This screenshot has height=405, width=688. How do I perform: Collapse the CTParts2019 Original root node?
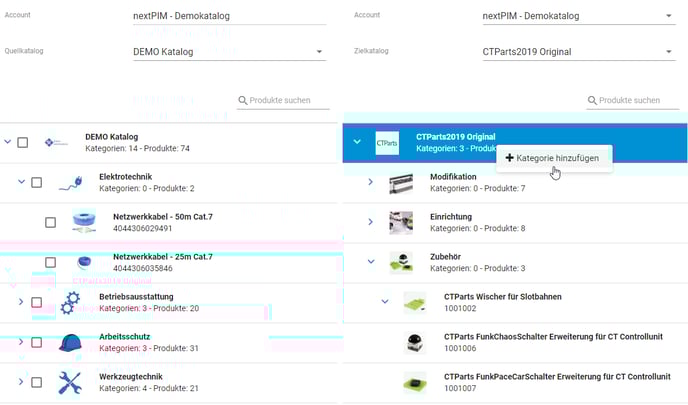(x=357, y=142)
